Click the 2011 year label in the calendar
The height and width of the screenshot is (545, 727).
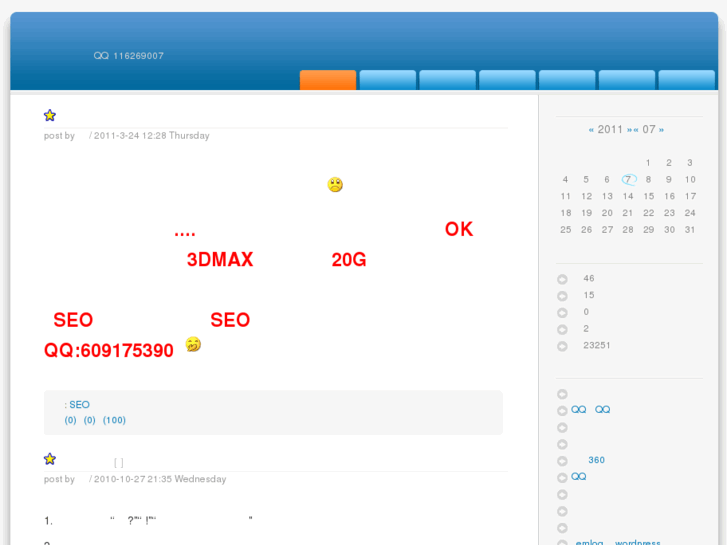(x=610, y=129)
